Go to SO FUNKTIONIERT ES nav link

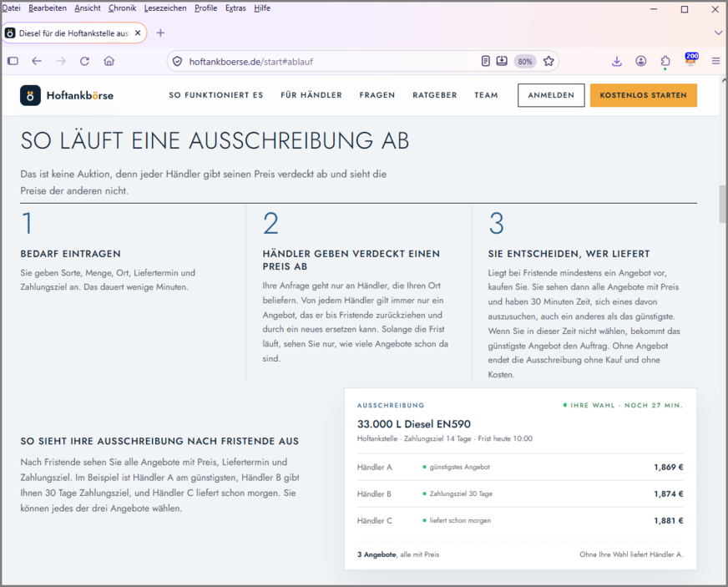click(216, 95)
